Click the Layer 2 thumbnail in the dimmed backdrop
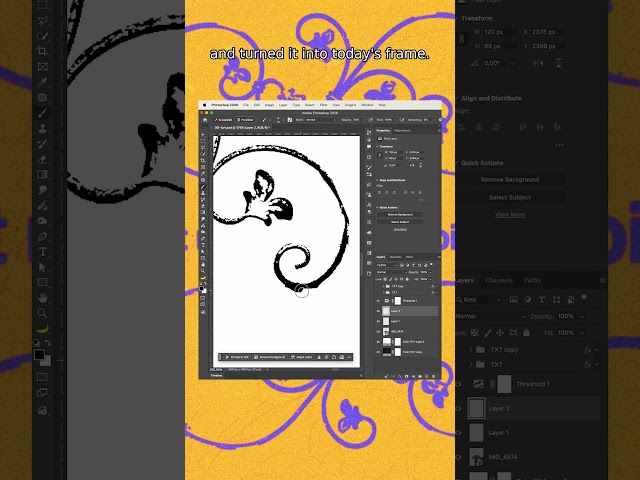This screenshot has height=480, width=640. tap(476, 408)
